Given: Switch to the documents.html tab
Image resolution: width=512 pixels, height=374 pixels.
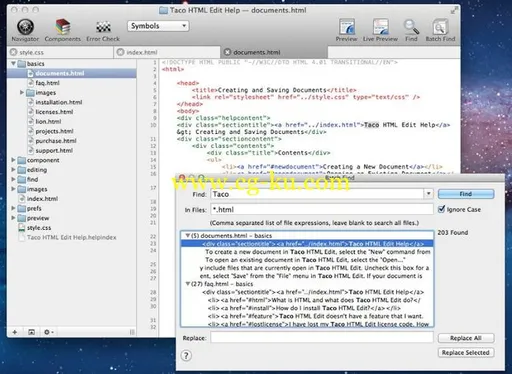Looking at the screenshot, I should (x=274, y=52).
